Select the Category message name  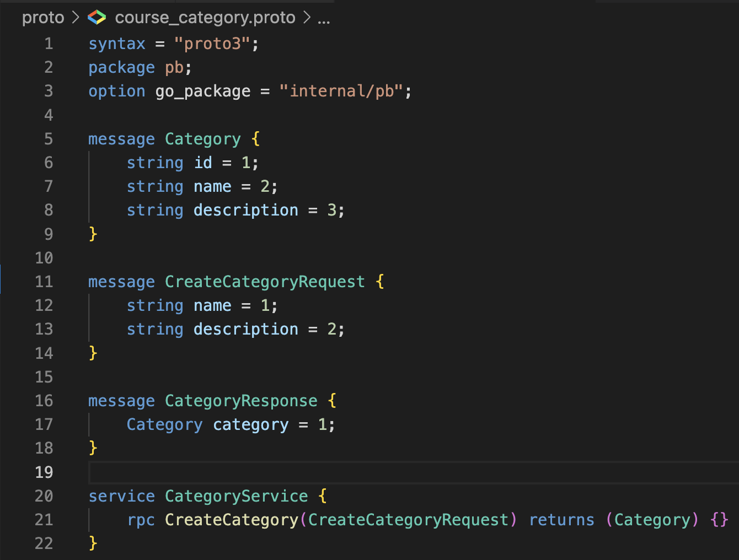(x=202, y=139)
